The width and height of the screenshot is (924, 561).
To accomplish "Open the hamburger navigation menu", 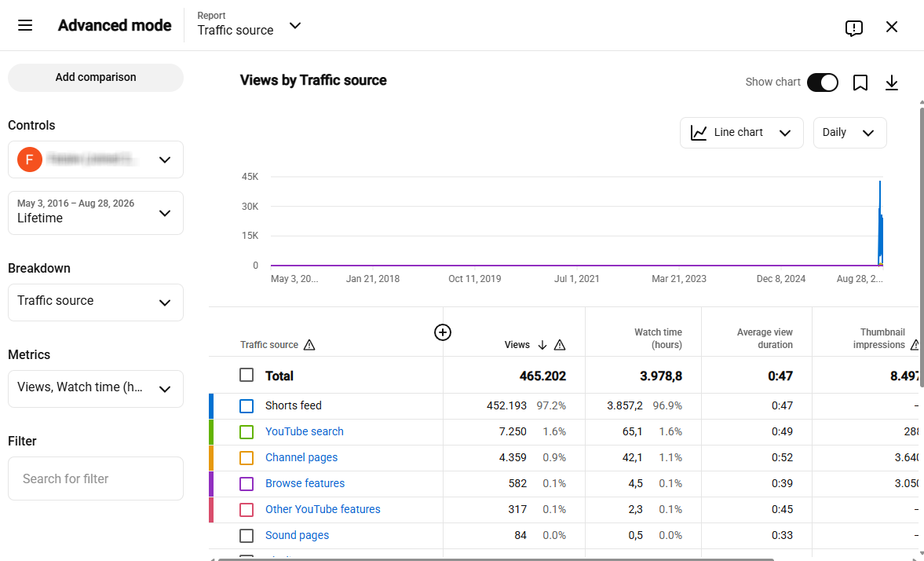I will (x=25, y=25).
